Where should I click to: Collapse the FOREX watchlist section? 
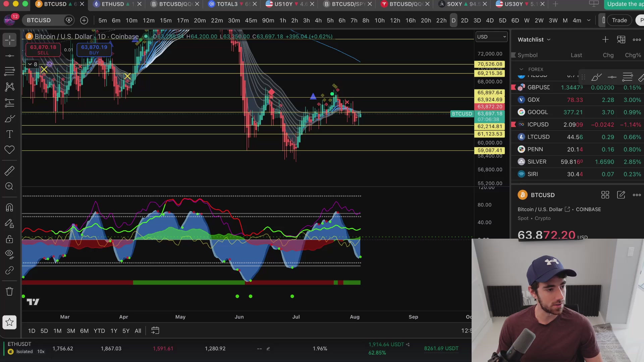[521, 69]
